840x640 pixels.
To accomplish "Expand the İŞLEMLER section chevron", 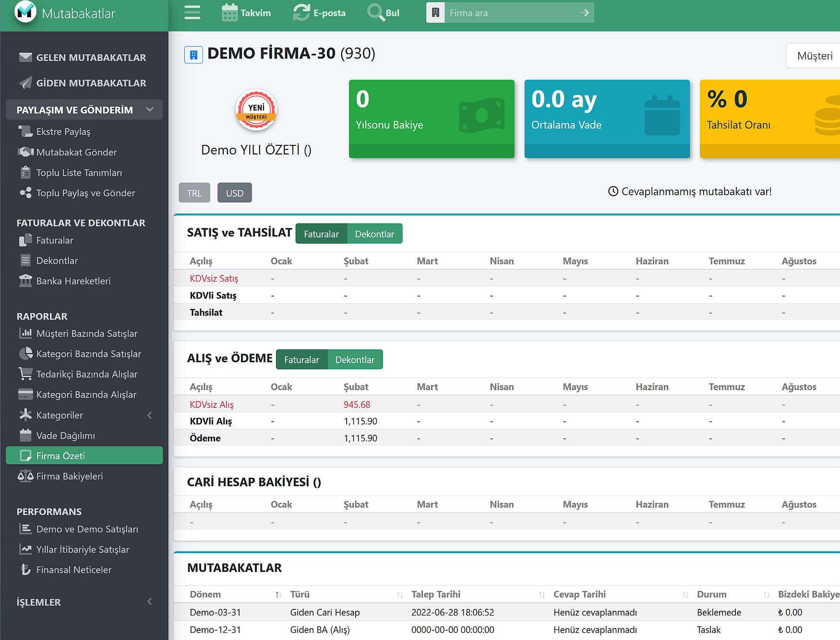I will click(x=150, y=602).
